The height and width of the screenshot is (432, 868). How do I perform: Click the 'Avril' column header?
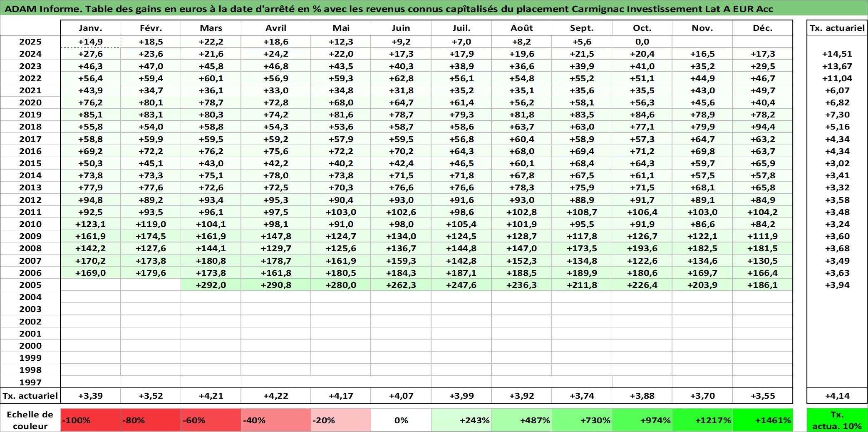pyautogui.click(x=276, y=28)
